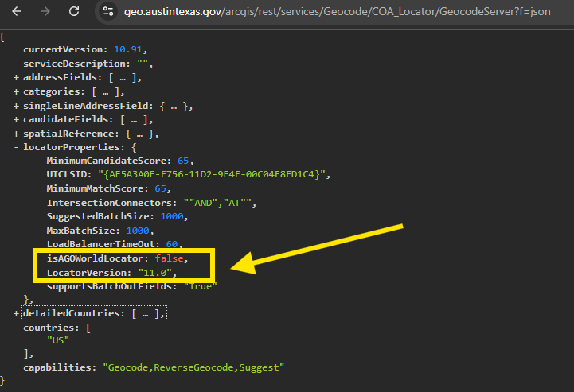This screenshot has width=574, height=392.
Task: Click the browser Back arrow
Action: [17, 12]
